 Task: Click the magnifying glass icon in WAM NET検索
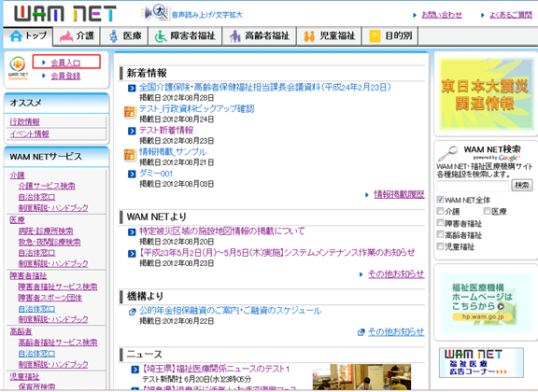tap(448, 153)
